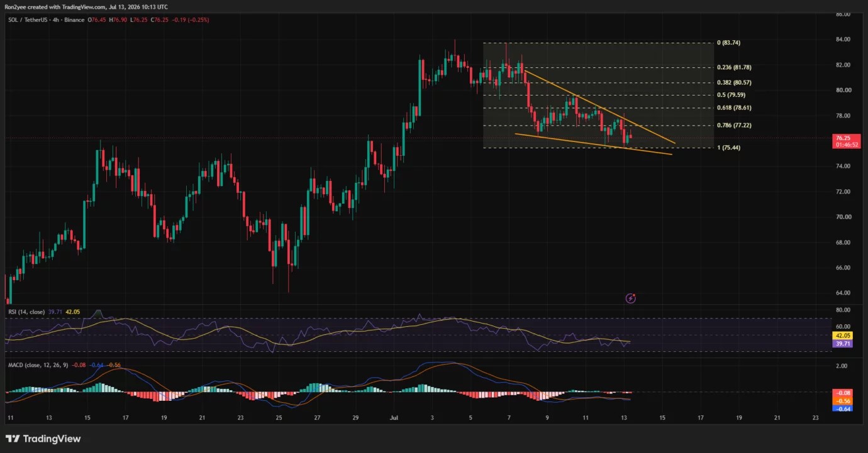Image resolution: width=868 pixels, height=453 pixels.
Task: Click the 70.00 price axis label
Action: point(842,217)
